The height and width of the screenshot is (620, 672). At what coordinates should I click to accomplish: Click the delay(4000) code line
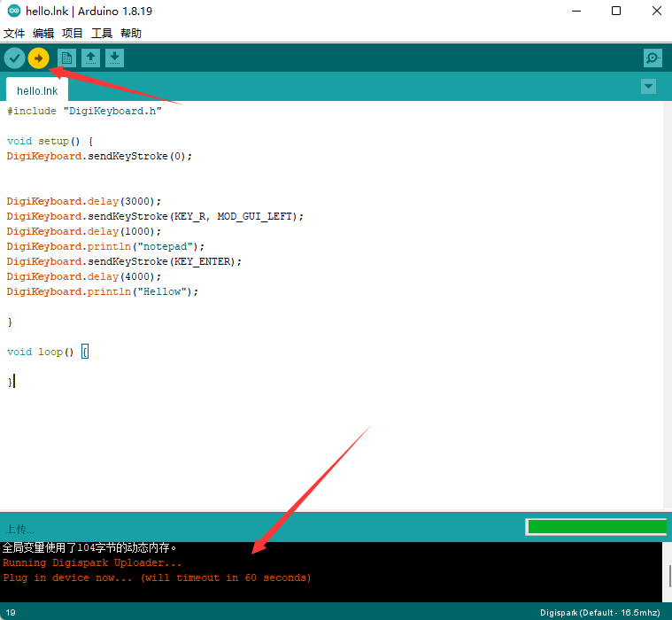tap(84, 276)
